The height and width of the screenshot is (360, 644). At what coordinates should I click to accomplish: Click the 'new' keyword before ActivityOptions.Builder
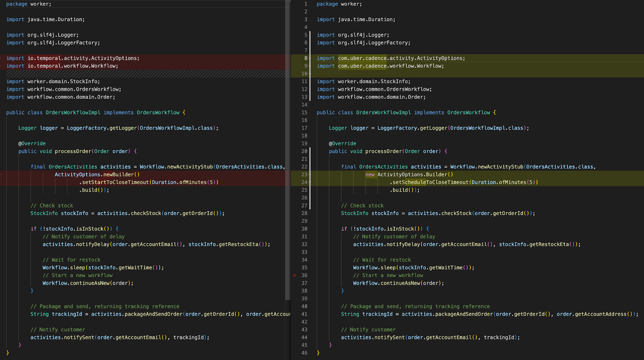[x=370, y=175]
